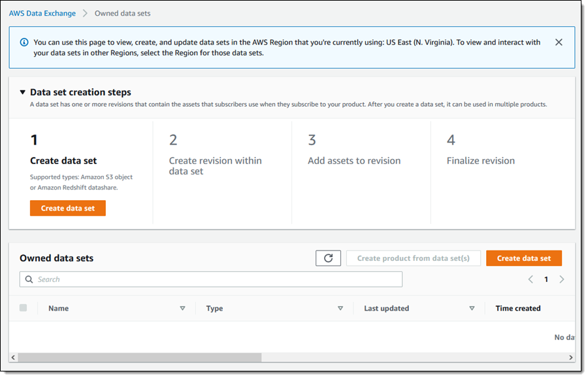Open AWS Data Exchange breadcrumb link
The width and height of the screenshot is (588, 378).
42,14
